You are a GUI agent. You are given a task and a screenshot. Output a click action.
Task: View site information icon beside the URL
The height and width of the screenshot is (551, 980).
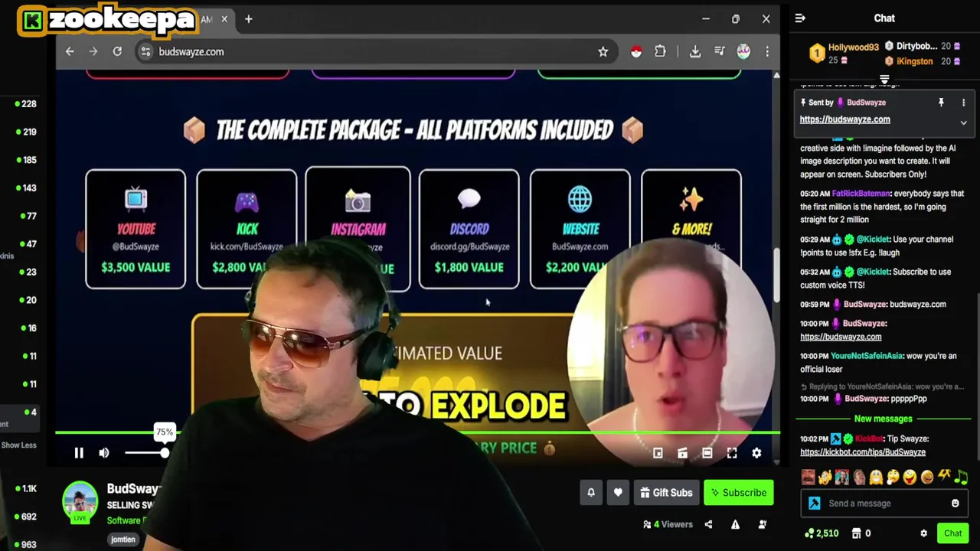(145, 51)
